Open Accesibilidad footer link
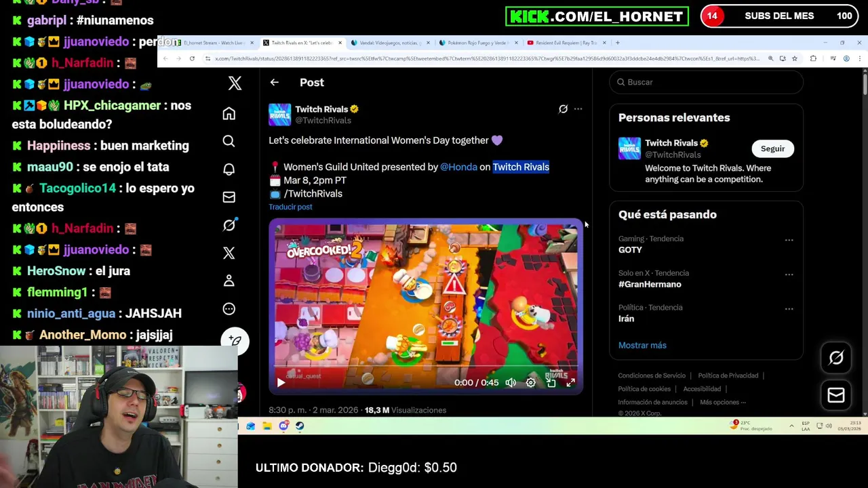868x488 pixels. [702, 389]
